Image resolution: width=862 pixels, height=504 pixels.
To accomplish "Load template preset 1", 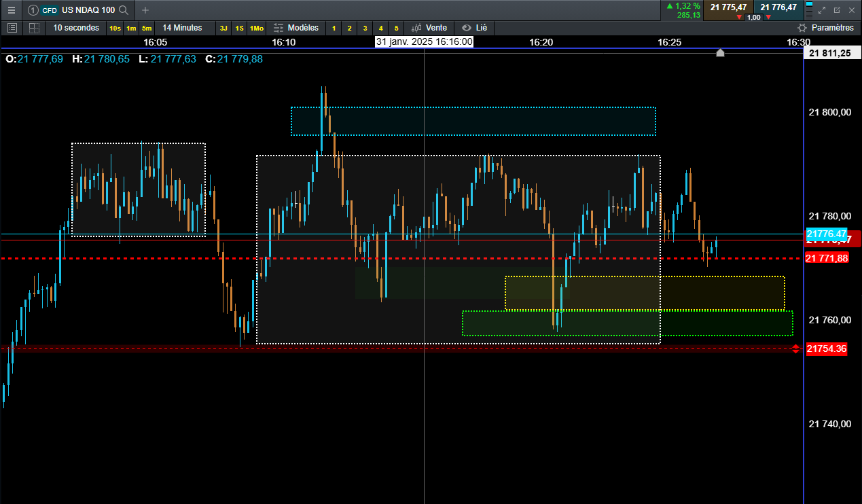I will point(334,28).
